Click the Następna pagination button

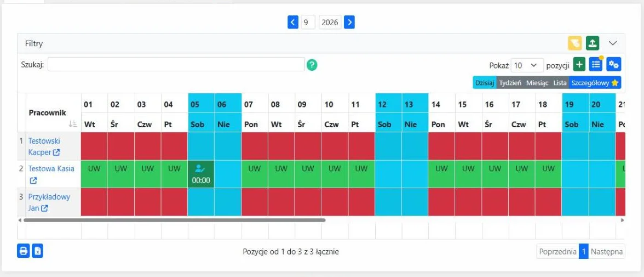coord(607,251)
